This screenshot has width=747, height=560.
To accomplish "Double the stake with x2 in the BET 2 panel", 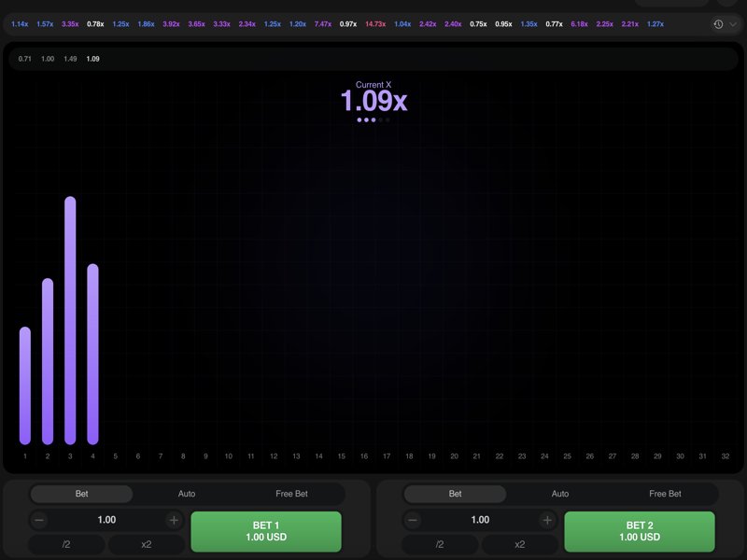I will tap(520, 544).
